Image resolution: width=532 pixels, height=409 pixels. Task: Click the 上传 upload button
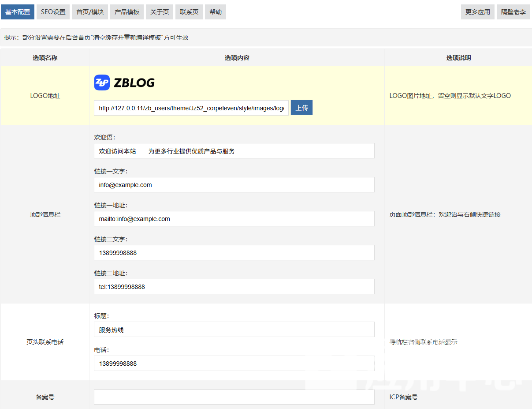coord(301,108)
